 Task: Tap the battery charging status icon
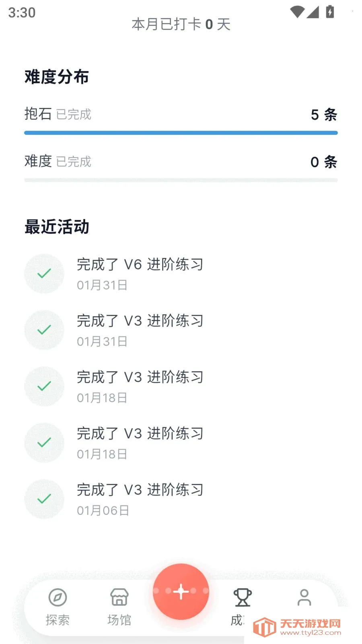point(330,12)
